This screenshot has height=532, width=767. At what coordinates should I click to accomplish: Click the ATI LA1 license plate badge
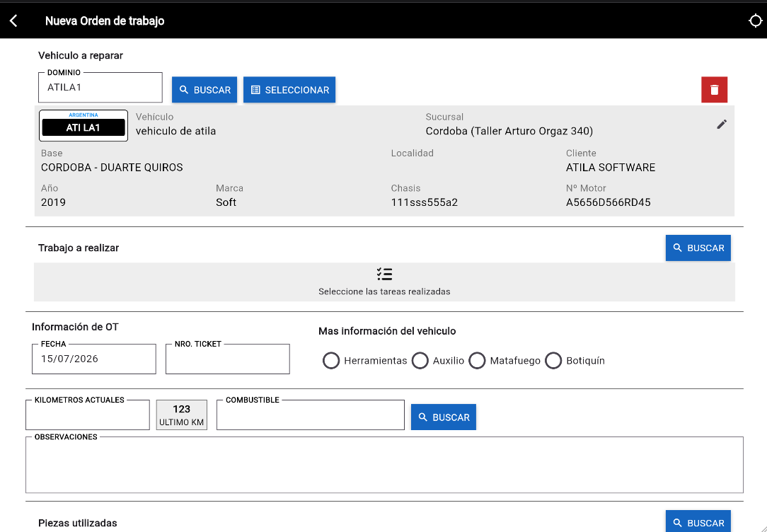pos(83,126)
